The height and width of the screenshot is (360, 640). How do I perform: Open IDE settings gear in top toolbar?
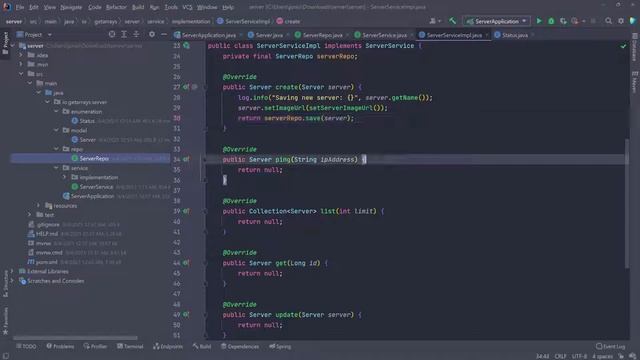(621, 21)
